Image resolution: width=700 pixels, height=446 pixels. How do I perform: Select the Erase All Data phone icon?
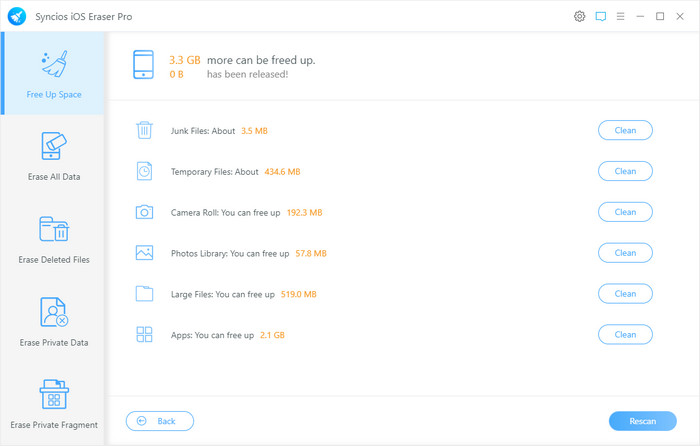pyautogui.click(x=54, y=146)
